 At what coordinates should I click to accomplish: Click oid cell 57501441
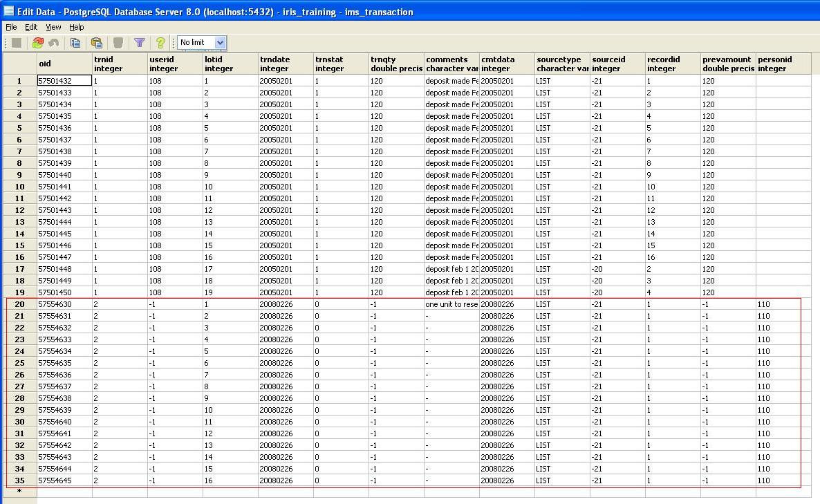(64, 187)
